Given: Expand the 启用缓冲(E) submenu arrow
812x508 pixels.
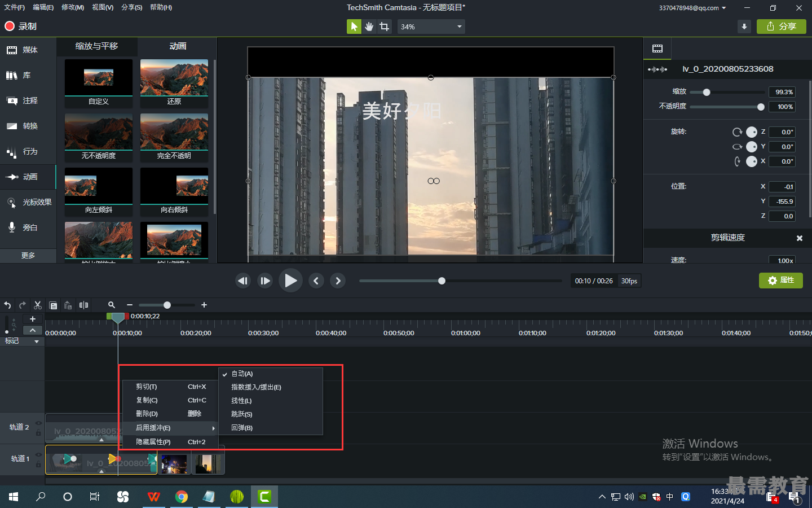Looking at the screenshot, I should coord(213,428).
